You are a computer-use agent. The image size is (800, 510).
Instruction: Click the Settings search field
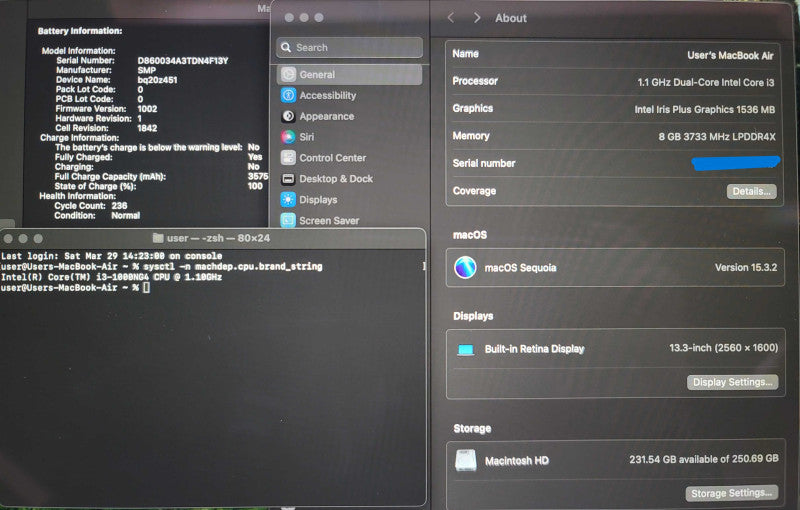349,47
